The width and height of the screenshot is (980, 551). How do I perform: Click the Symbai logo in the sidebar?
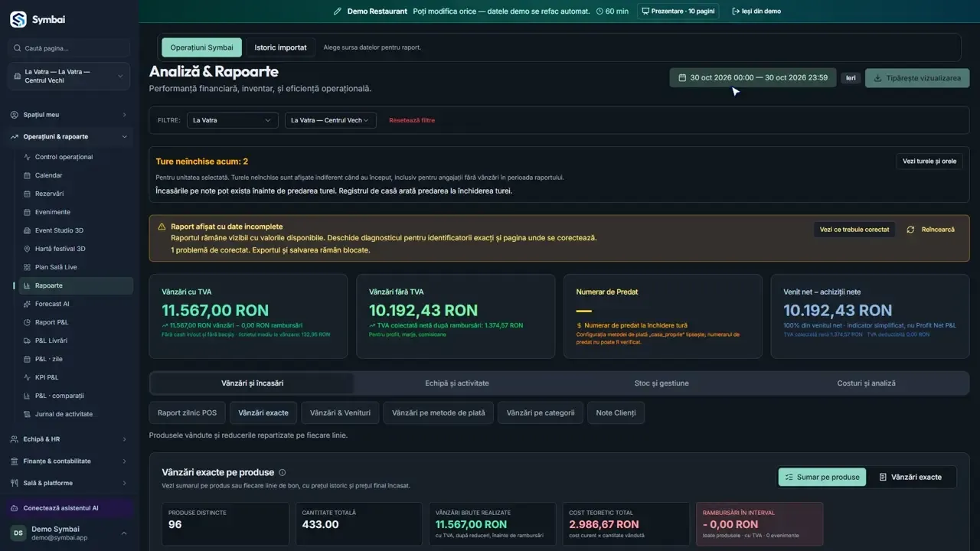pos(18,20)
